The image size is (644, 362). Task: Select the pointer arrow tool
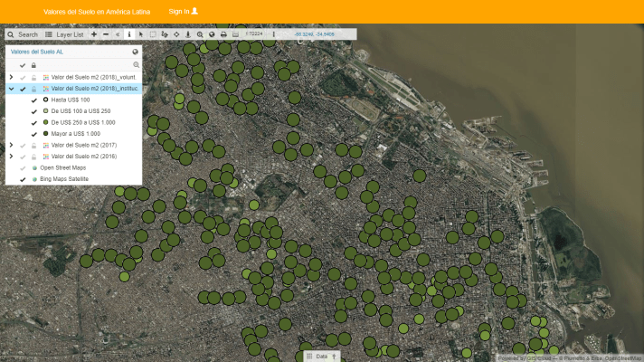[x=140, y=34]
